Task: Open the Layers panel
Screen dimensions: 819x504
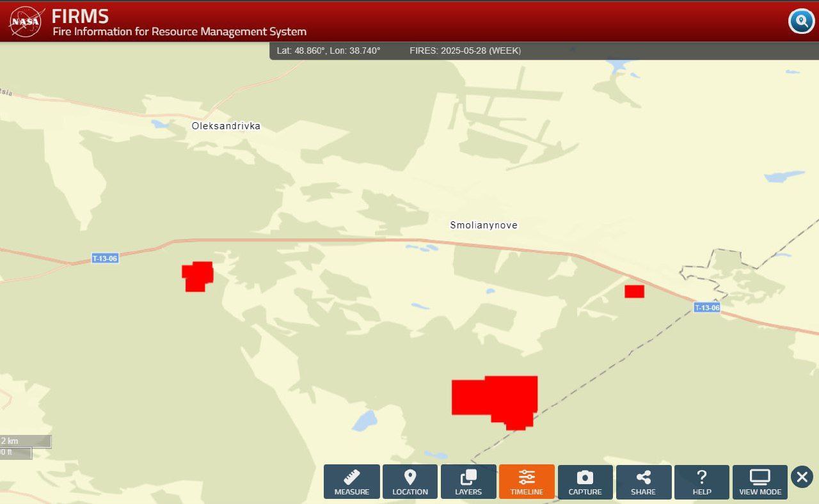Action: pyautogui.click(x=468, y=482)
